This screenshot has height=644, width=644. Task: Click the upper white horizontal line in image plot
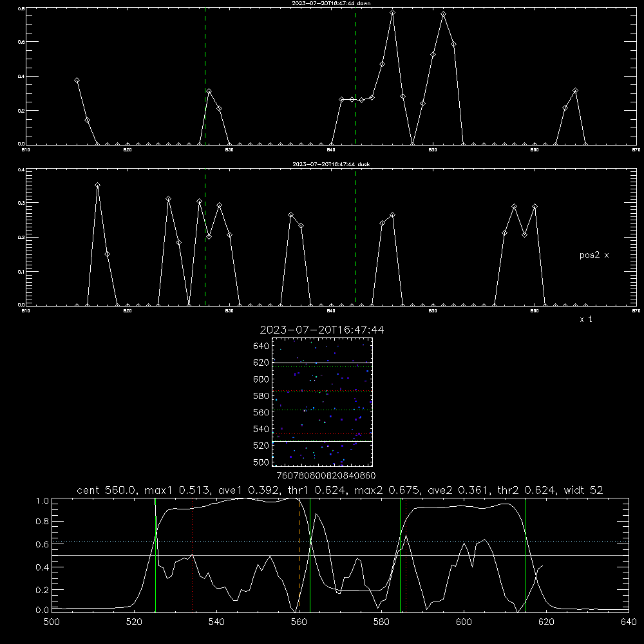[322, 363]
